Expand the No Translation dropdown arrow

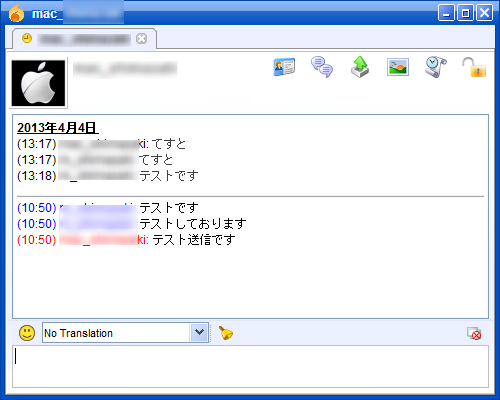point(199,332)
